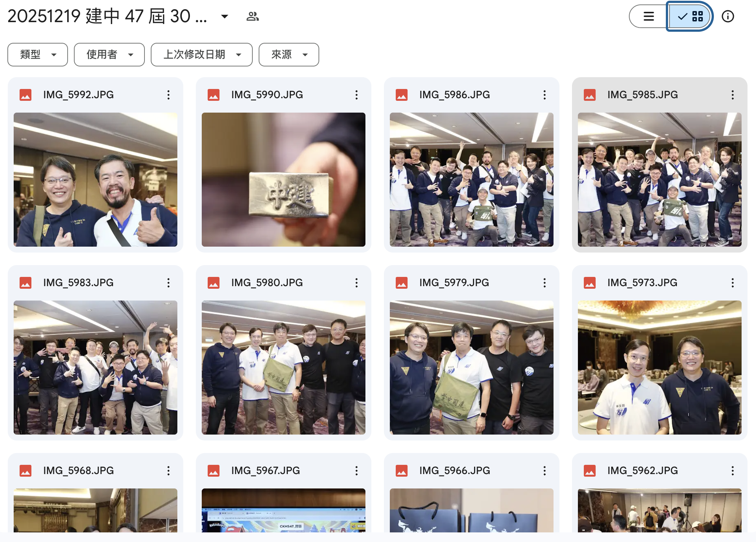Open the view details info icon
Image resolution: width=756 pixels, height=542 pixels.
(728, 16)
